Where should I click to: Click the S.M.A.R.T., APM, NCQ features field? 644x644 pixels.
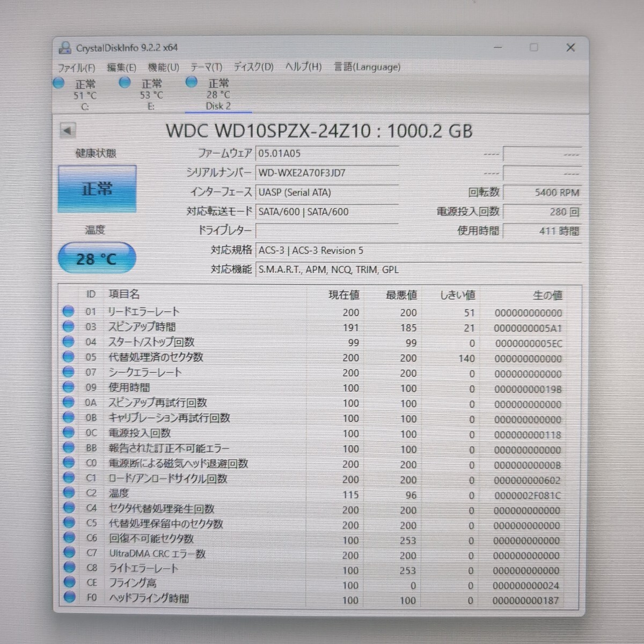pyautogui.click(x=419, y=269)
